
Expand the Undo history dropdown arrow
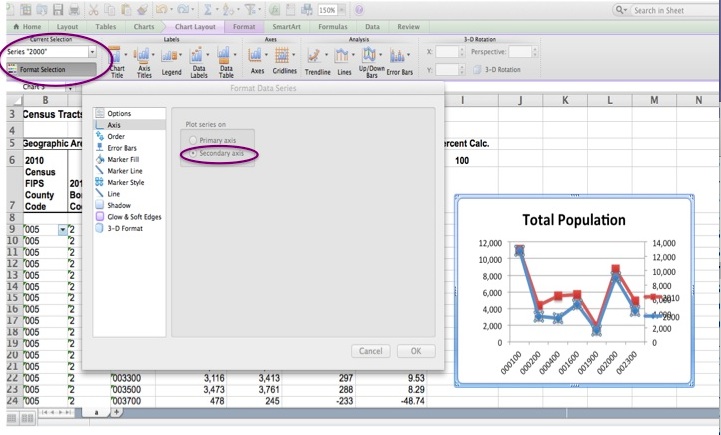tap(171, 10)
